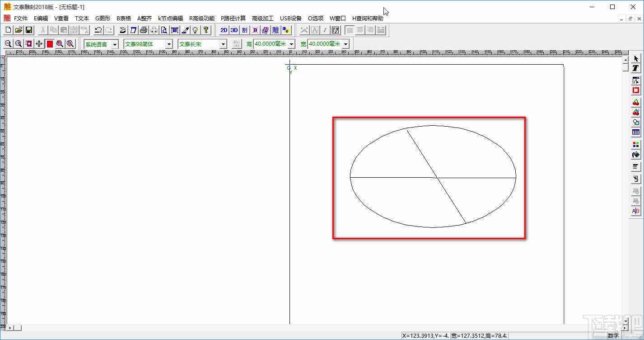Click the A|B mirror text icon
Screen dimensions: 644x340
(x=636, y=211)
